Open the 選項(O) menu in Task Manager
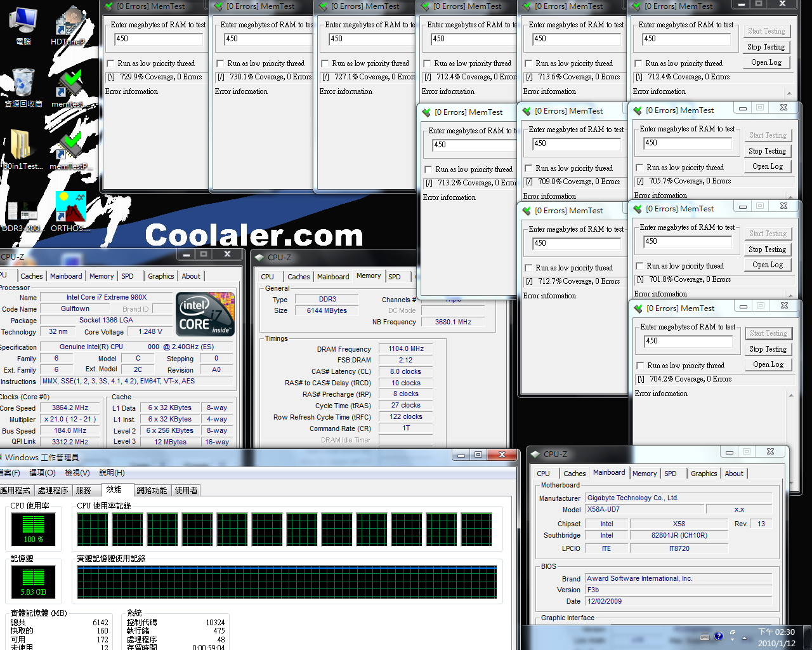812x650 pixels. coord(43,473)
